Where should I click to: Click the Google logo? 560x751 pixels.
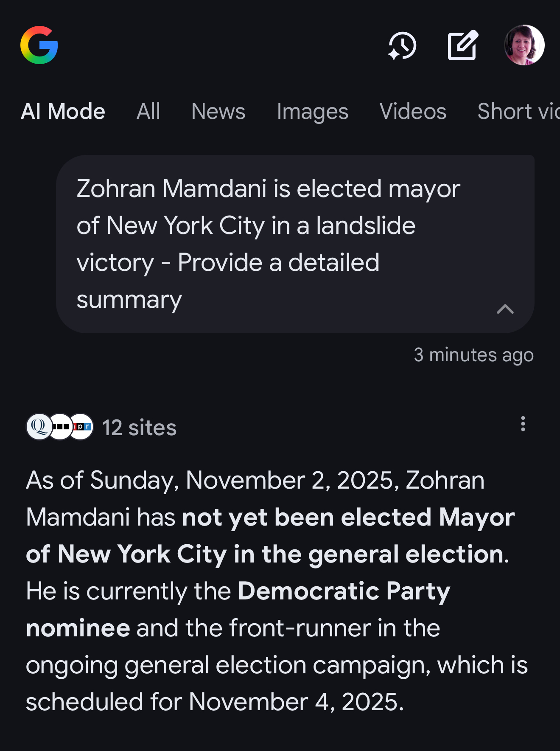tap(39, 45)
